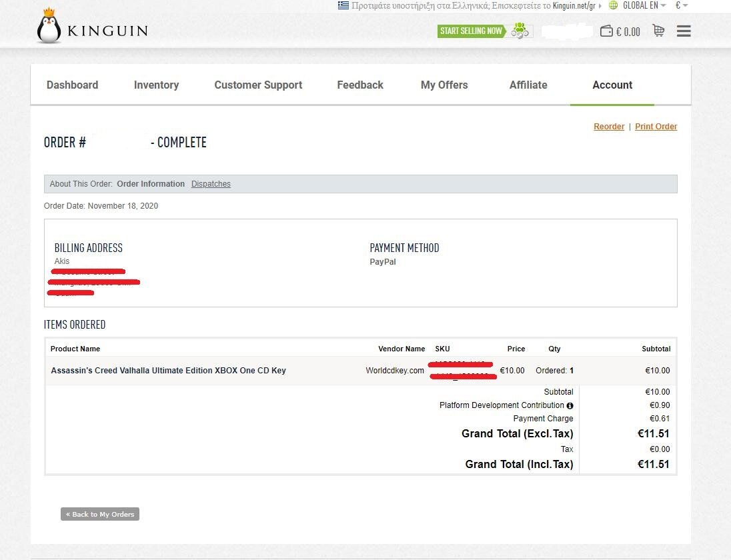Viewport: 731px width, 560px height.
Task: Open the hamburger menu icon
Action: tap(684, 31)
